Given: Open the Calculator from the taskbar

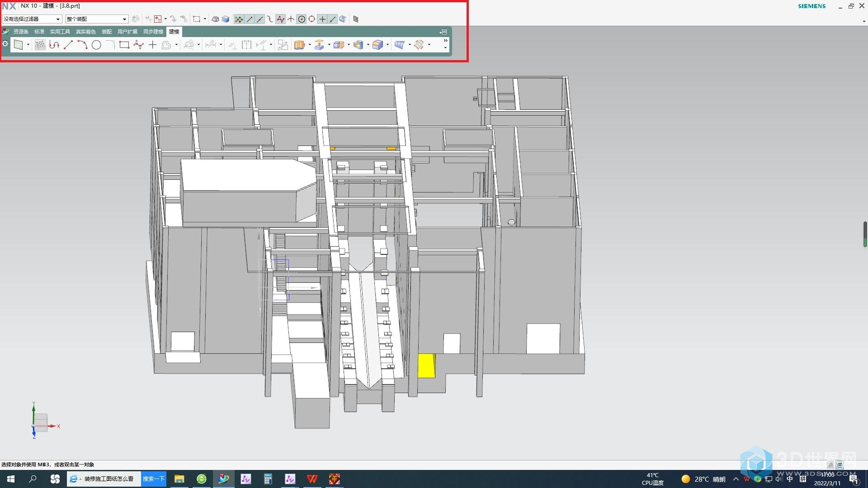Looking at the screenshot, I should (x=268, y=479).
